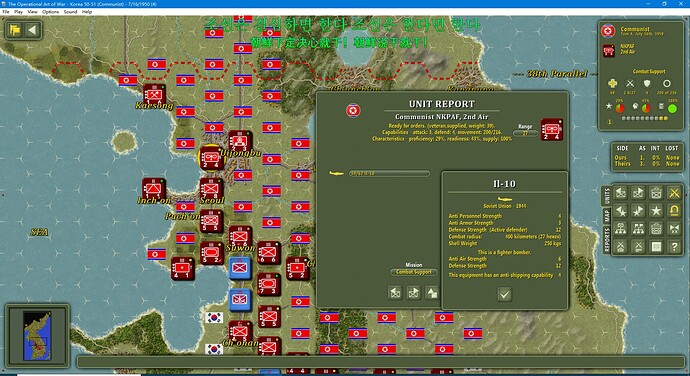Viewport: 690px width, 376px height.
Task: Click the back arrow icon beside the flag
Action: (32, 30)
